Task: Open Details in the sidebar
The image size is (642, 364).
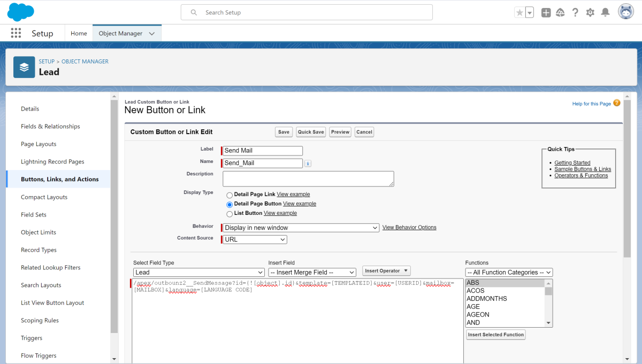Action: point(30,109)
